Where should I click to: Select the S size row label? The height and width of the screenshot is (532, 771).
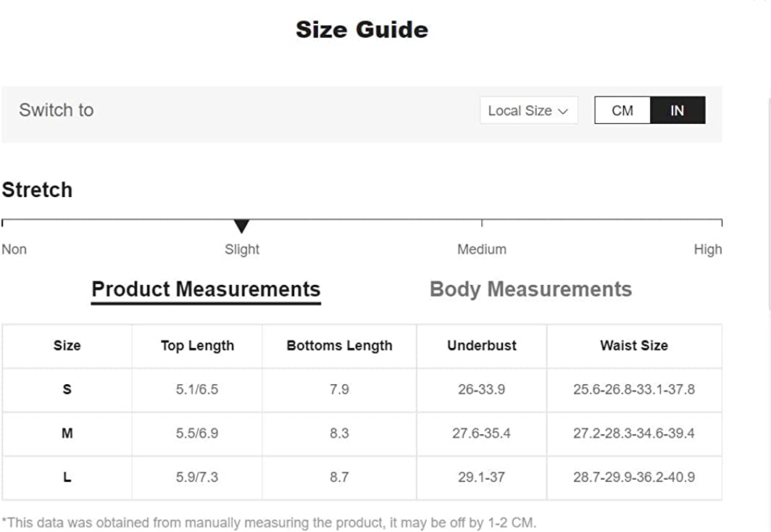(67, 389)
